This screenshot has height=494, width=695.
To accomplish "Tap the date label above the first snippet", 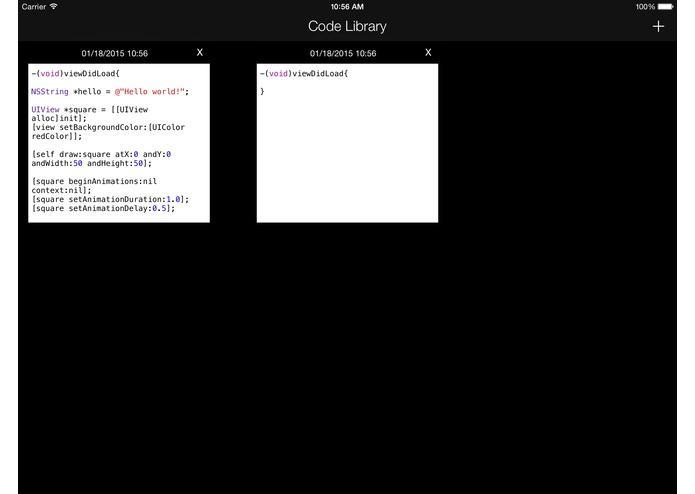I will [x=115, y=54].
